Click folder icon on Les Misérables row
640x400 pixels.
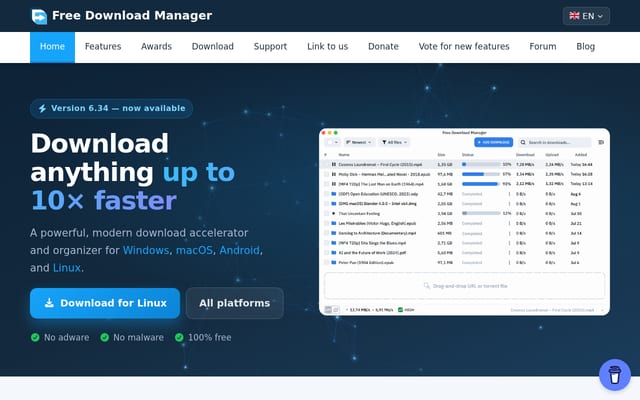(333, 223)
